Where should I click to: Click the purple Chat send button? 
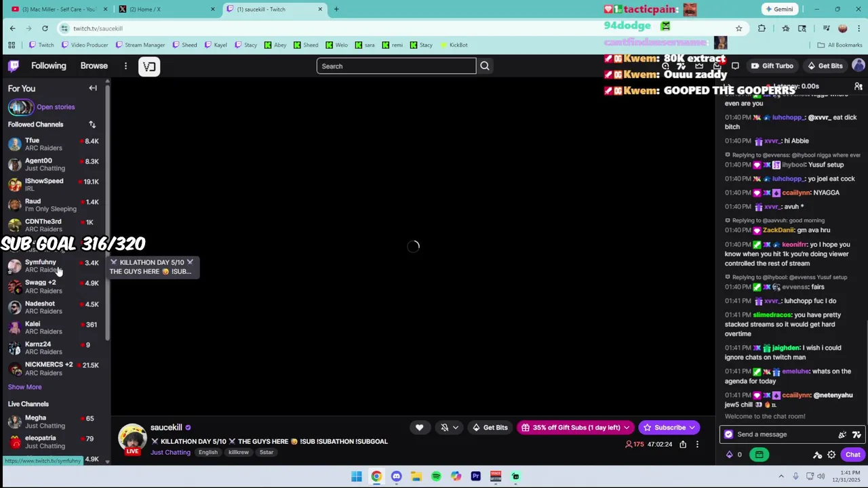click(x=853, y=455)
